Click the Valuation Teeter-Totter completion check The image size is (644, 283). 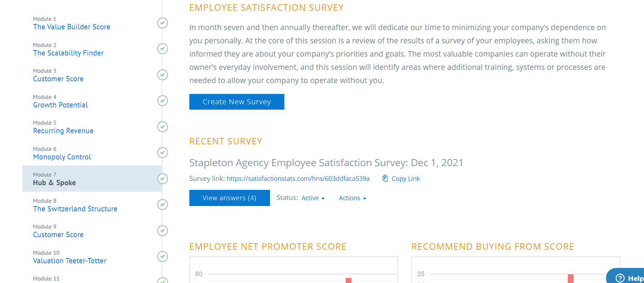click(x=163, y=256)
